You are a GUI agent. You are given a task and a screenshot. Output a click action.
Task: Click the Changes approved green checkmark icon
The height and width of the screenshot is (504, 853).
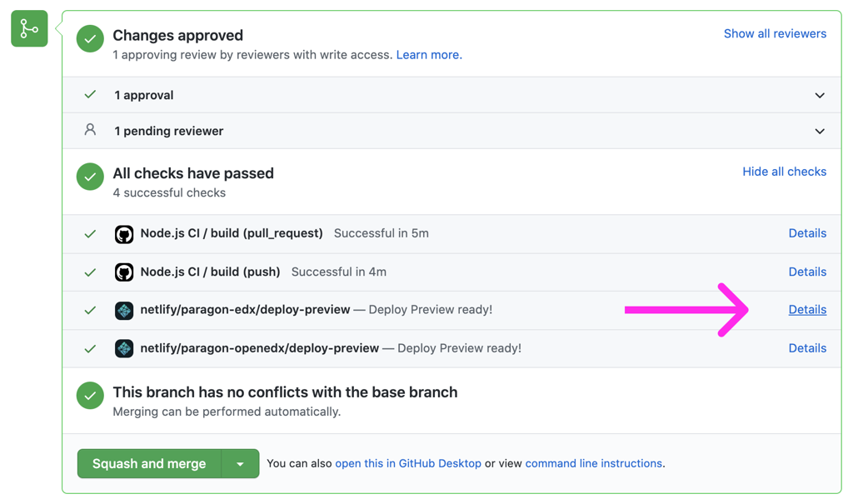tap(90, 38)
